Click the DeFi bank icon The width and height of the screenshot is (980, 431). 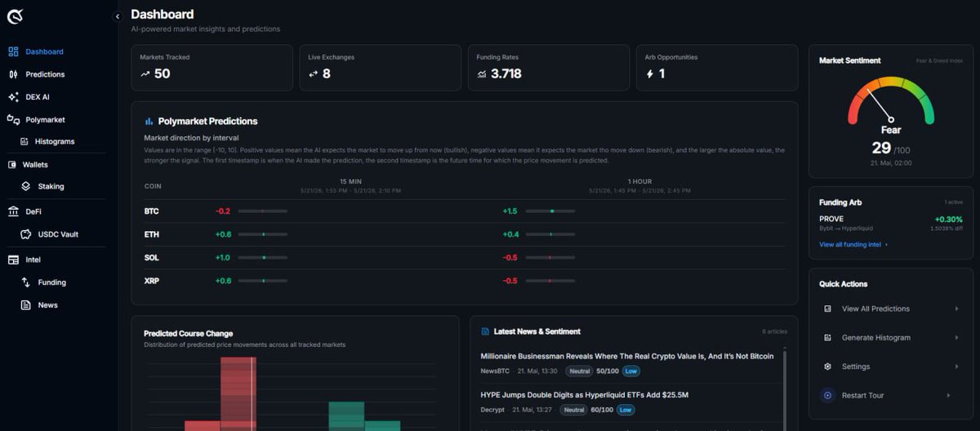[x=13, y=211]
